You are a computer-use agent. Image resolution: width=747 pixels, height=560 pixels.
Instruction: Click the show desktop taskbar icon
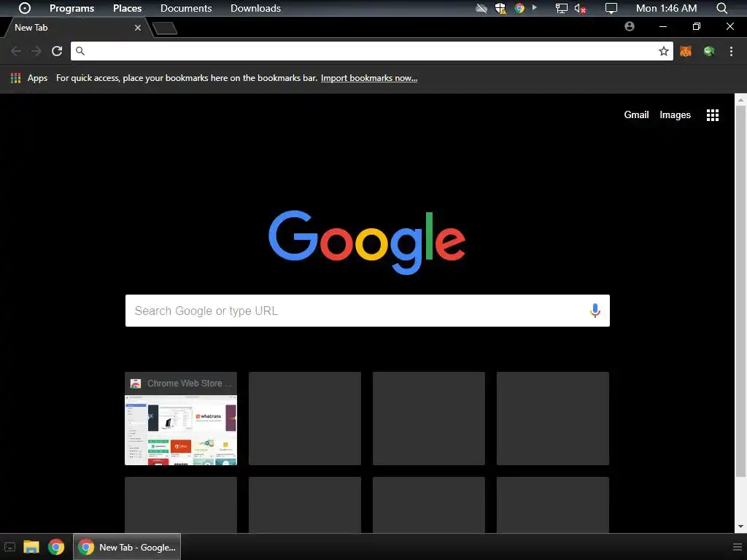coord(9,547)
